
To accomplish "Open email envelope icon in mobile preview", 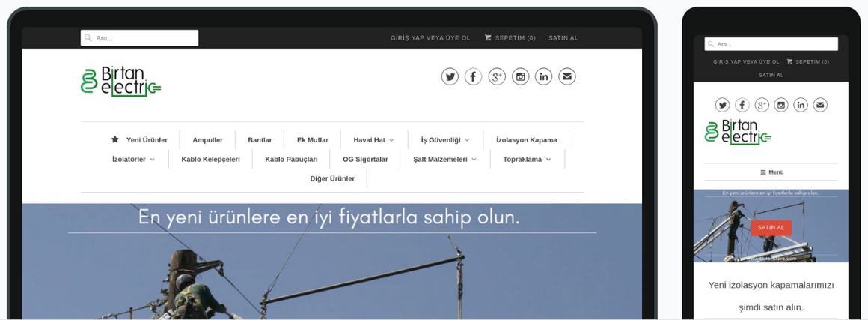I will [820, 105].
